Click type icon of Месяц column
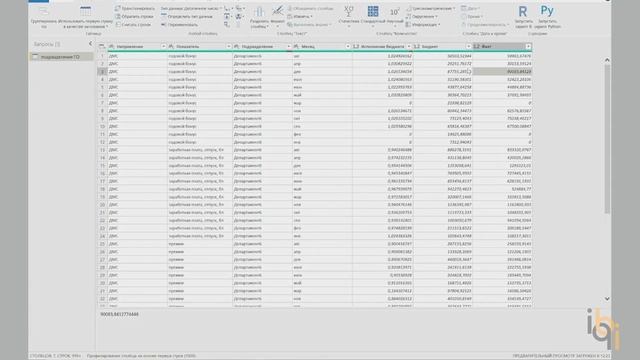The height and width of the screenshot is (360, 640). [x=296, y=47]
